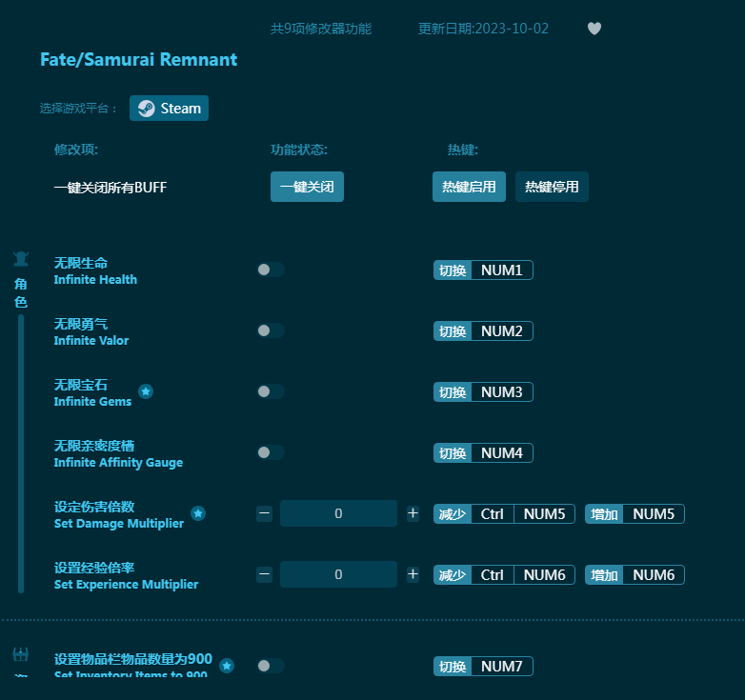This screenshot has height=700, width=745.
Task: Switch on Infinite Affinity Gauge
Action: pyautogui.click(x=271, y=452)
